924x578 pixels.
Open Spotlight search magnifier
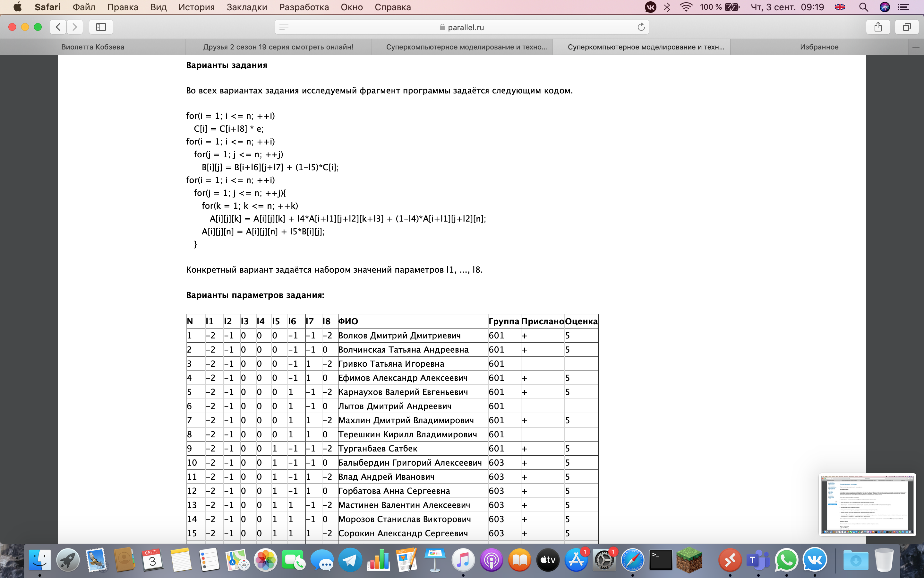click(x=864, y=7)
